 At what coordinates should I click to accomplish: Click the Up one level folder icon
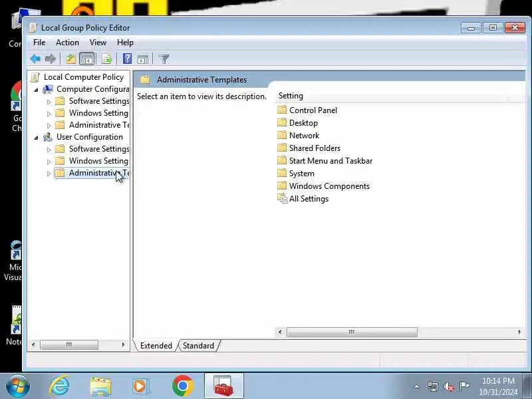pos(71,59)
